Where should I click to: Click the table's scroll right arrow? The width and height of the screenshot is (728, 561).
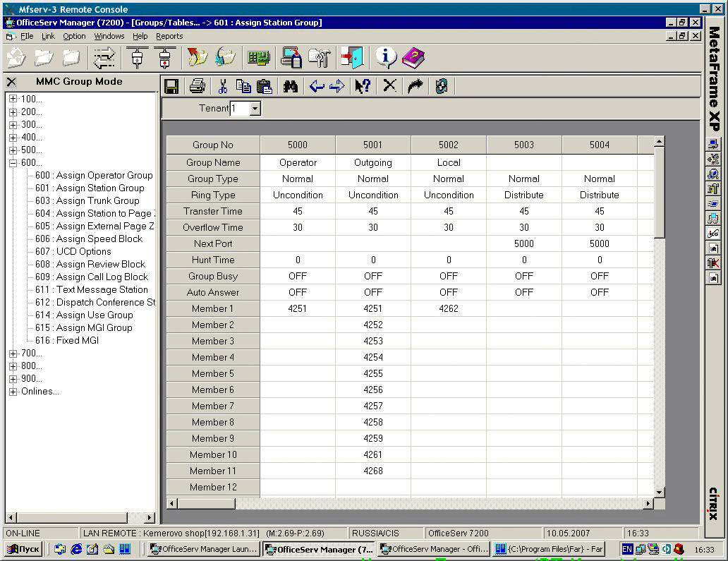648,503
